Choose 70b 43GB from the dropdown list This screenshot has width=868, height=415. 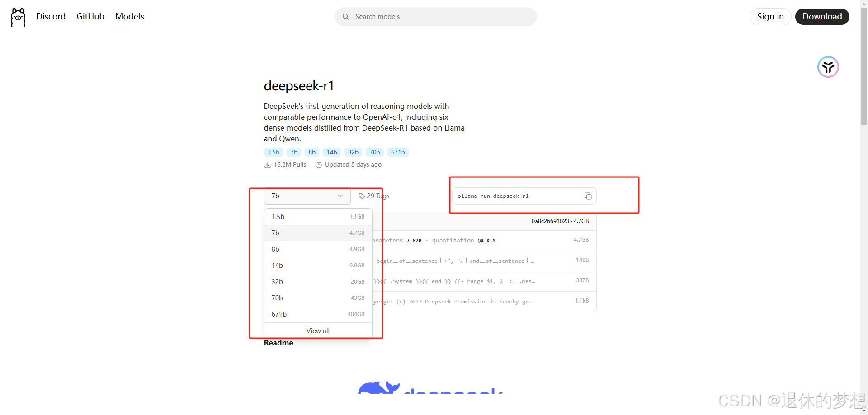[x=318, y=298]
